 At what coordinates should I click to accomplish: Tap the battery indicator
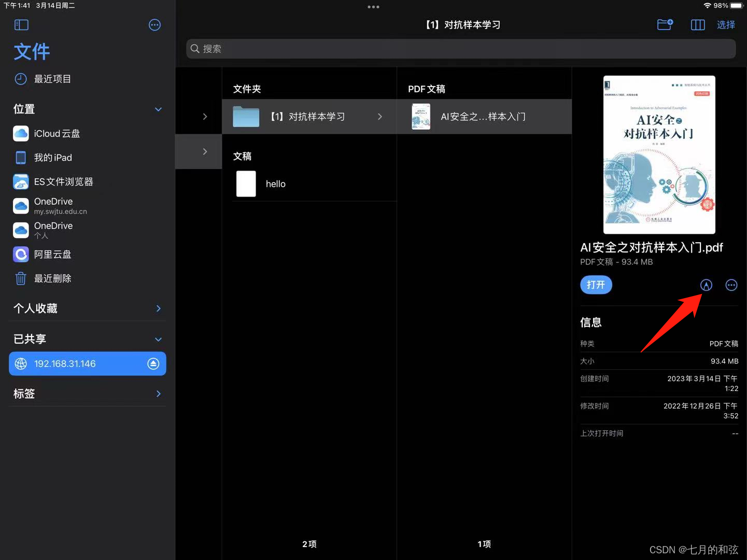click(737, 5)
